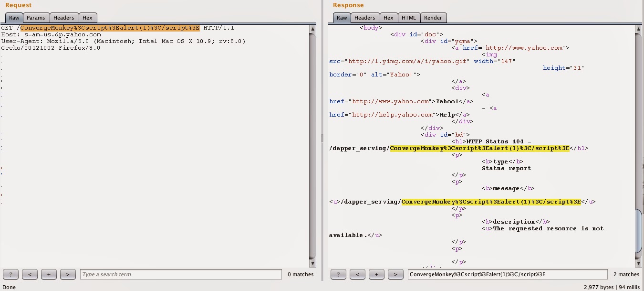Click the 'Host: s-am-us.dp.yahoo.com' line
Viewport: 644px width, 291px height.
point(51,34)
